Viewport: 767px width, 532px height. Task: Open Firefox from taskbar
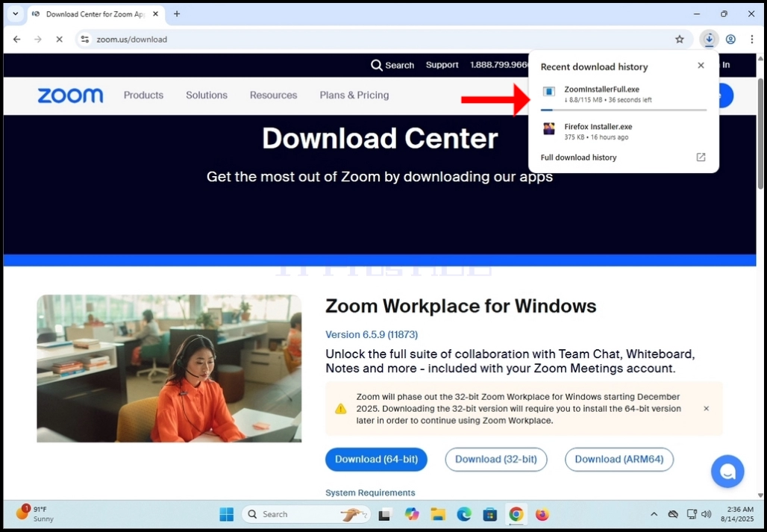(542, 514)
